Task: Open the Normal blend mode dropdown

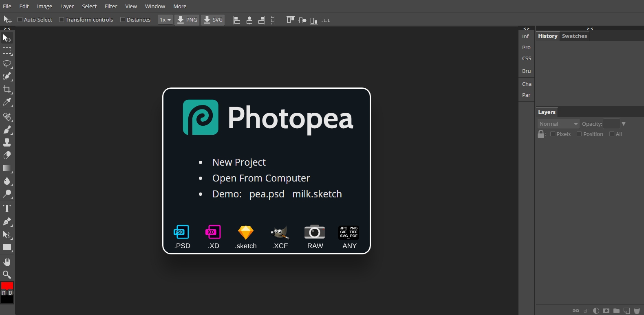Action: pyautogui.click(x=558, y=124)
